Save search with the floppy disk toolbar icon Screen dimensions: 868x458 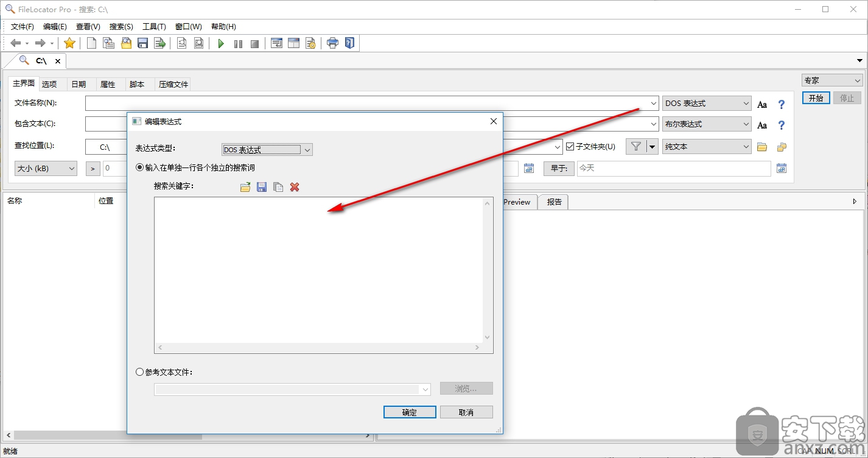(x=143, y=43)
